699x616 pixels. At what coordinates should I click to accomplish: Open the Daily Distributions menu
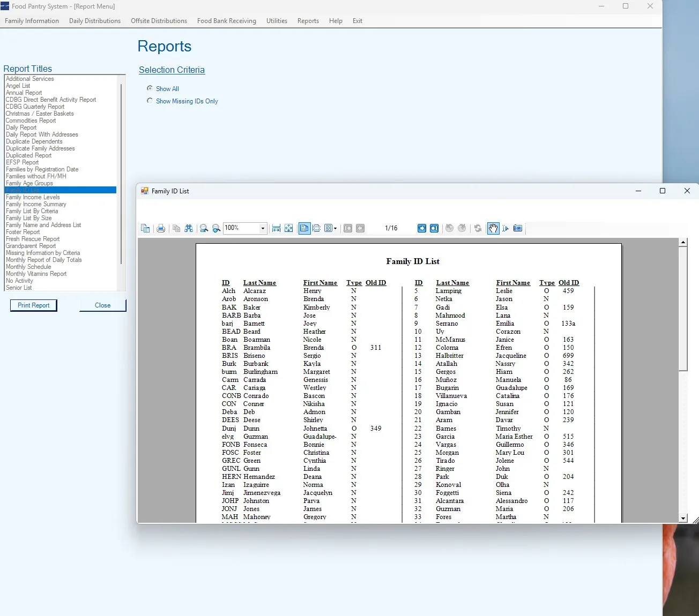pyautogui.click(x=95, y=21)
